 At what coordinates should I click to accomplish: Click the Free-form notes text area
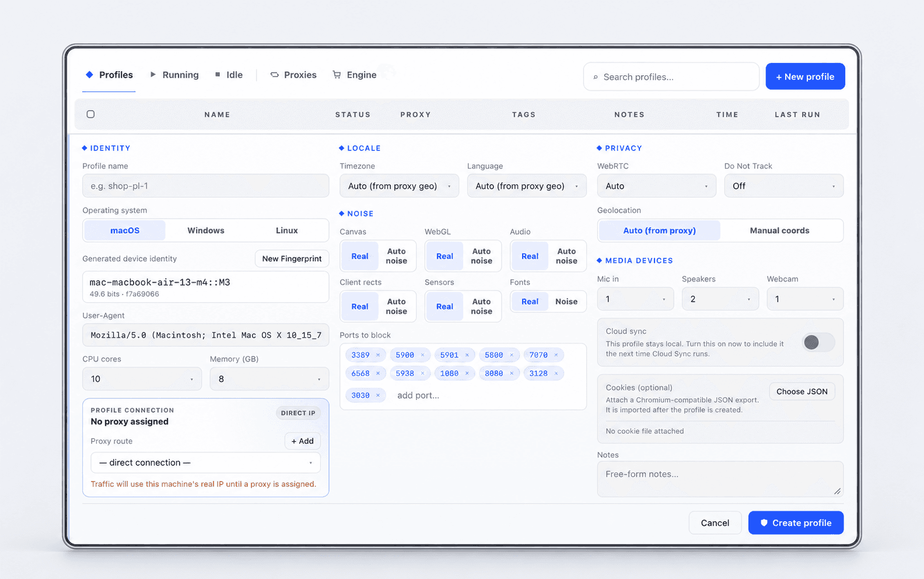720,479
